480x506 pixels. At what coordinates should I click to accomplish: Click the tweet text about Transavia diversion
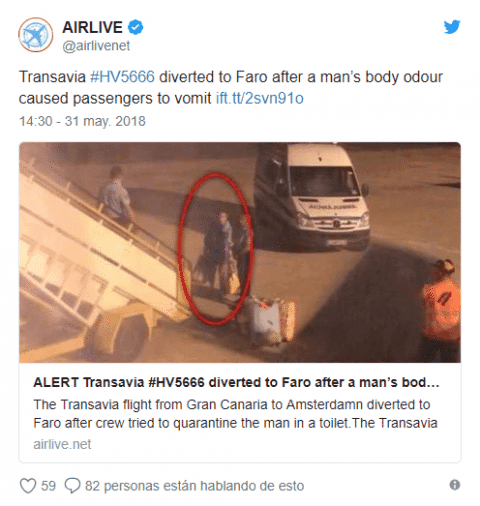(x=231, y=88)
